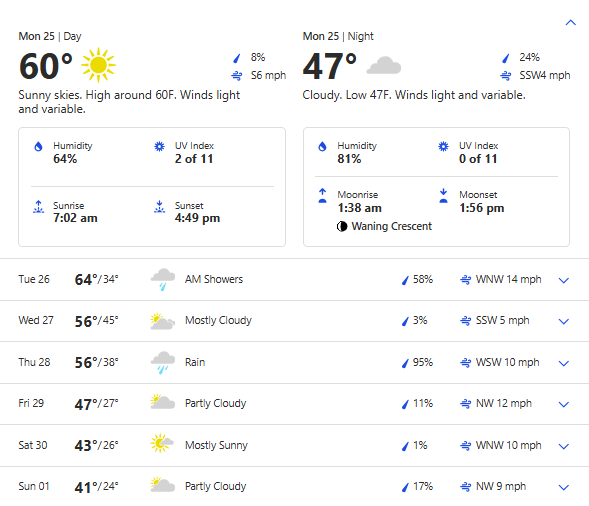
Task: Click the Mon 25 Night heading
Action: (x=338, y=36)
